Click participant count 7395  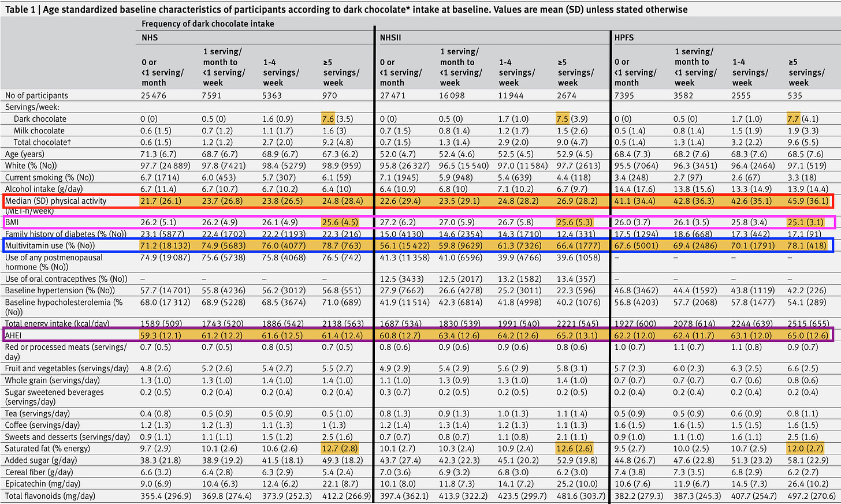click(x=624, y=95)
